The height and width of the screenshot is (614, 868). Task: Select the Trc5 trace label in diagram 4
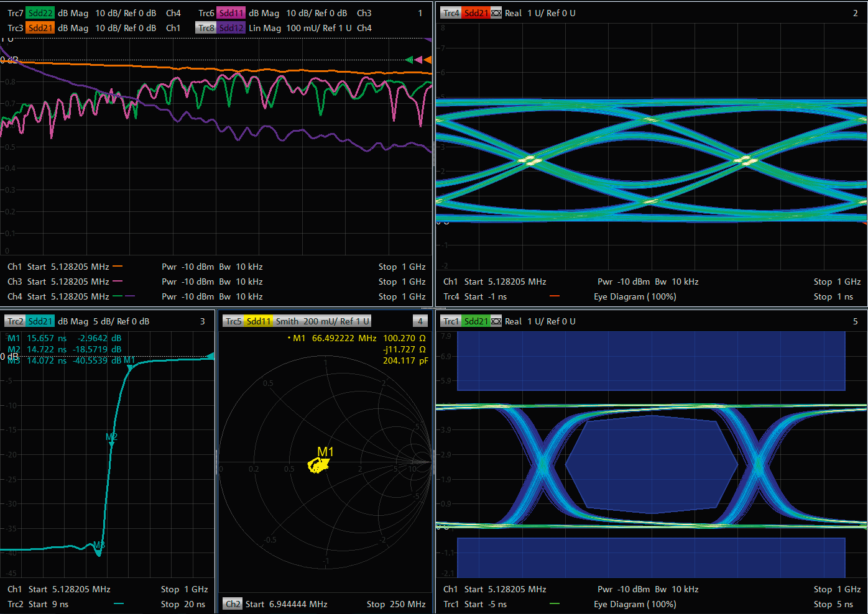point(233,321)
